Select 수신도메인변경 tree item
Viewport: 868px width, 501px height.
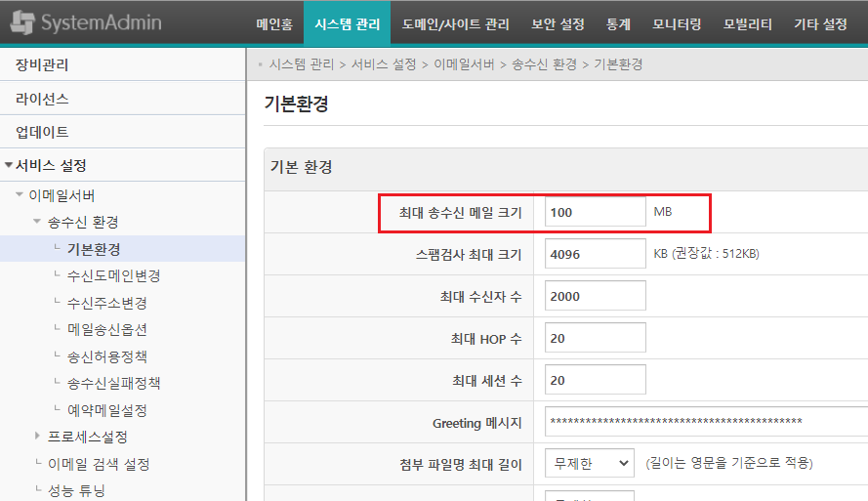[x=113, y=275]
